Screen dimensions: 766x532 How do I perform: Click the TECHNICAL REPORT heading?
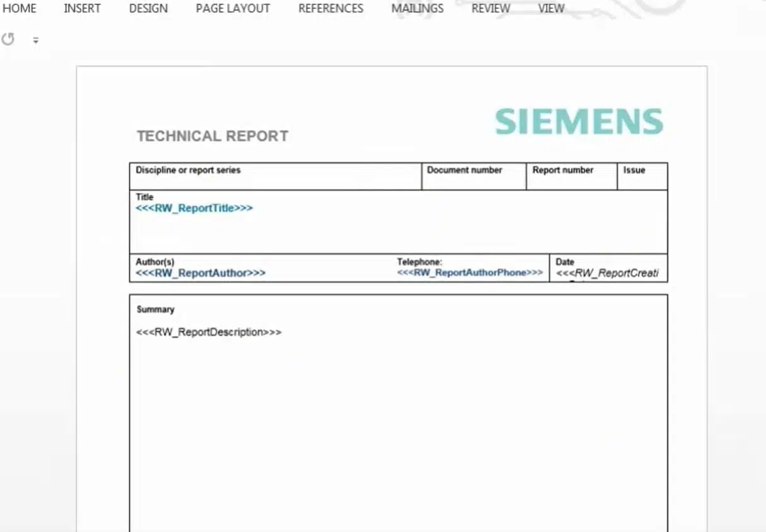click(x=213, y=136)
